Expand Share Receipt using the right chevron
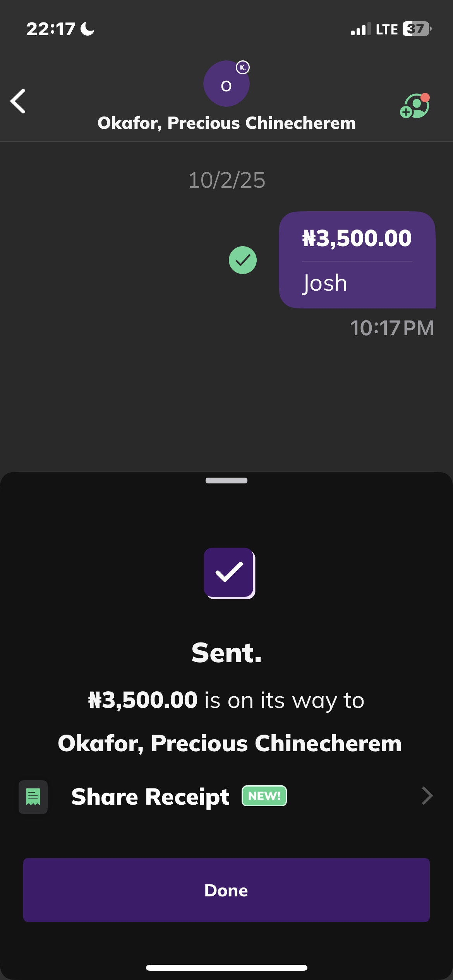 click(427, 796)
